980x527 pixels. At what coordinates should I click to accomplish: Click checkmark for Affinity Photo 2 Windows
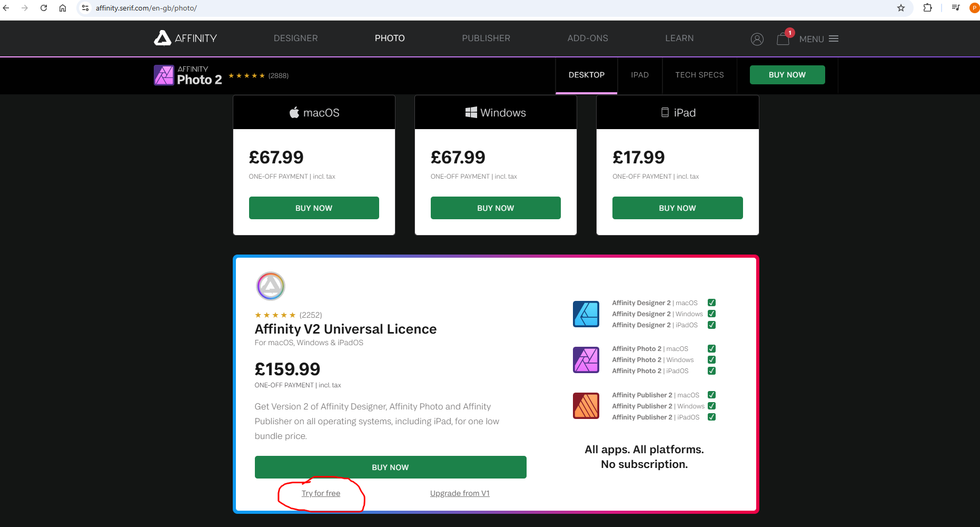tap(711, 359)
